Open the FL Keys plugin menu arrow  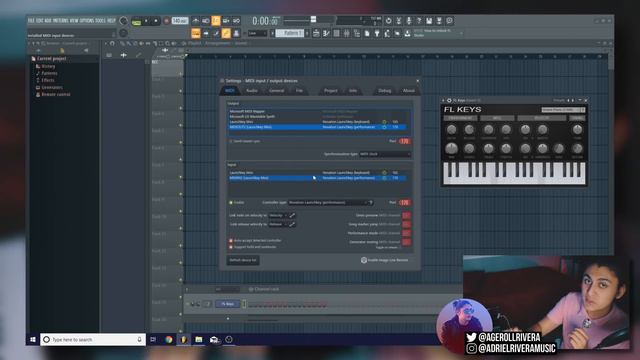(x=443, y=100)
